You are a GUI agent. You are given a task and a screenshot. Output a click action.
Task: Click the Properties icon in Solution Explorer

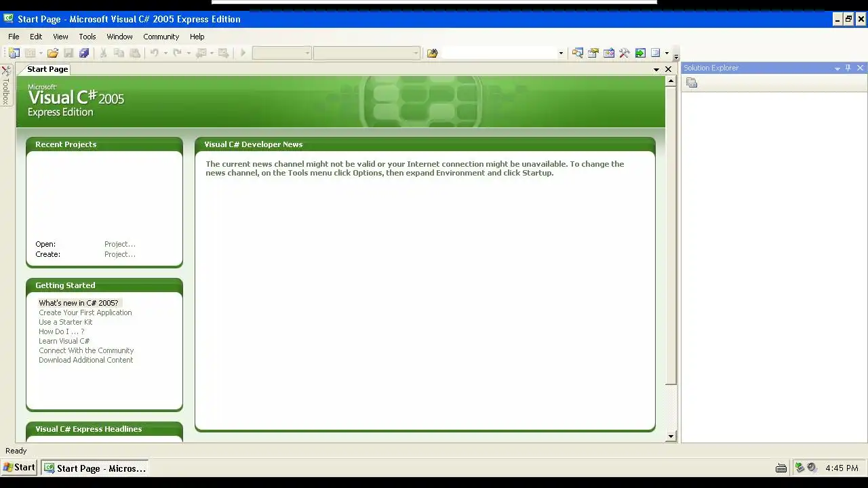coord(692,83)
